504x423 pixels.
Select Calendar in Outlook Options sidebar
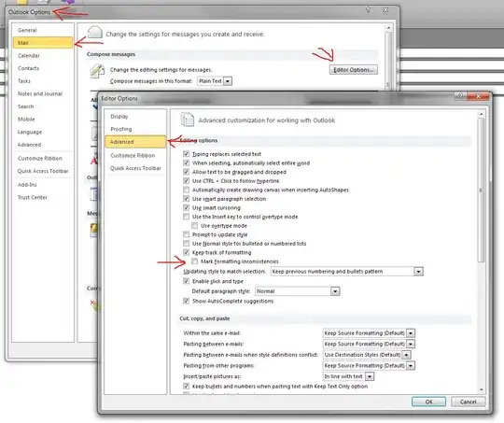click(43, 56)
